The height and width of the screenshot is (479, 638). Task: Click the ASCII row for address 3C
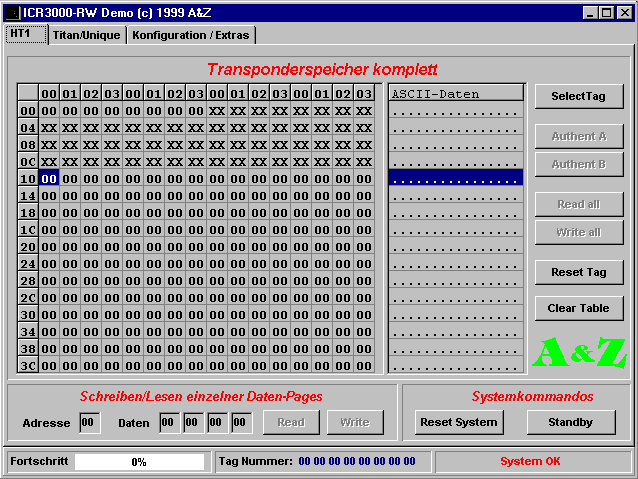(x=456, y=365)
